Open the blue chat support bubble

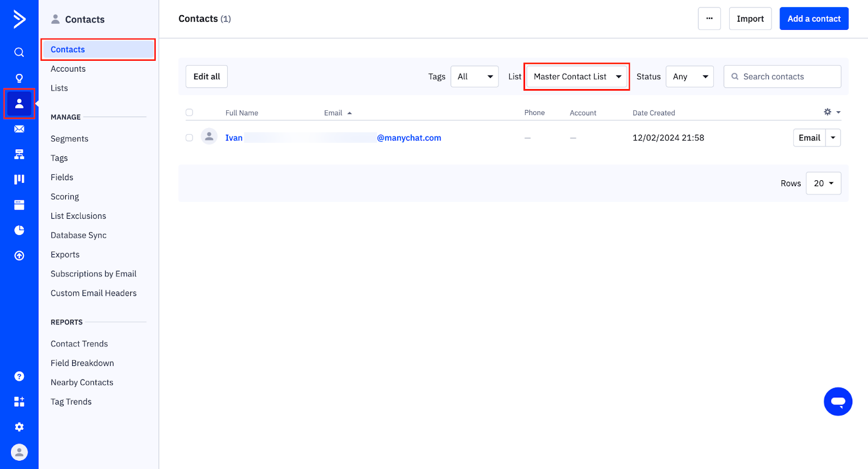[x=838, y=402]
